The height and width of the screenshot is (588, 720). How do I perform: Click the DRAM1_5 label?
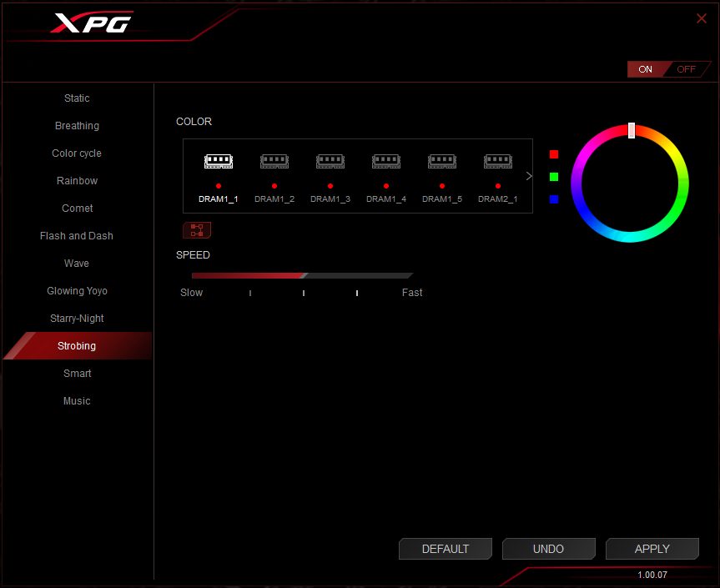[442, 199]
